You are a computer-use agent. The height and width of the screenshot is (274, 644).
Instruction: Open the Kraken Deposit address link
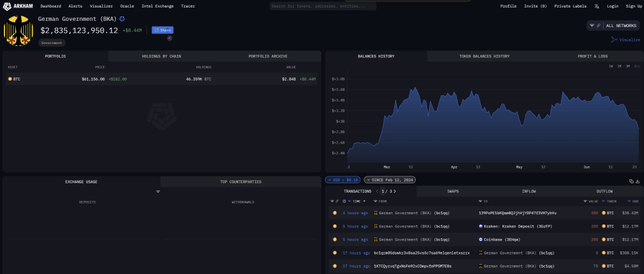pos(509,226)
